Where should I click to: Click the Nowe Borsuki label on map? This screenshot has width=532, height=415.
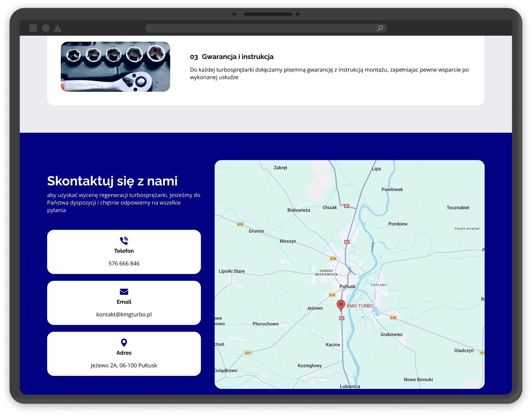[418, 379]
